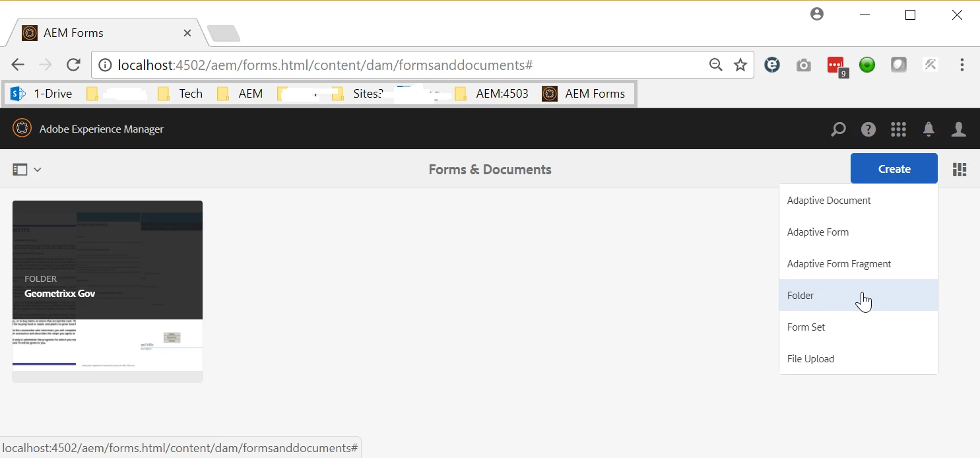Click the Adobe Experience Manager logo icon
Screen dimensions: 980x458
pyautogui.click(x=22, y=128)
